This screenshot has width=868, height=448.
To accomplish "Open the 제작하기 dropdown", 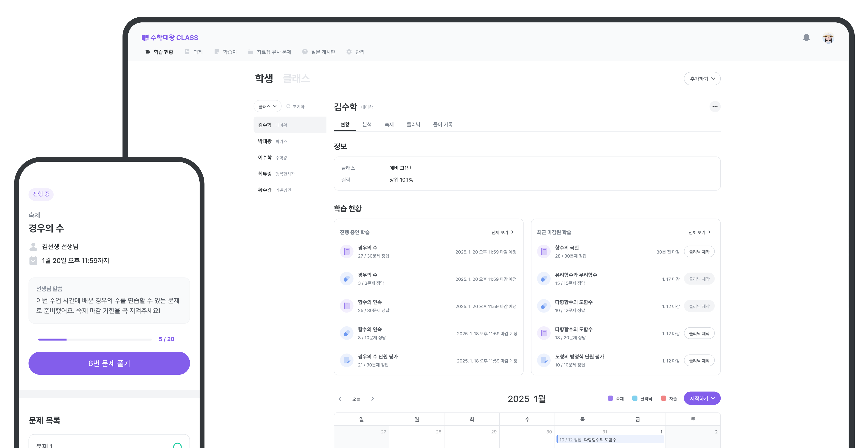I will point(702,398).
